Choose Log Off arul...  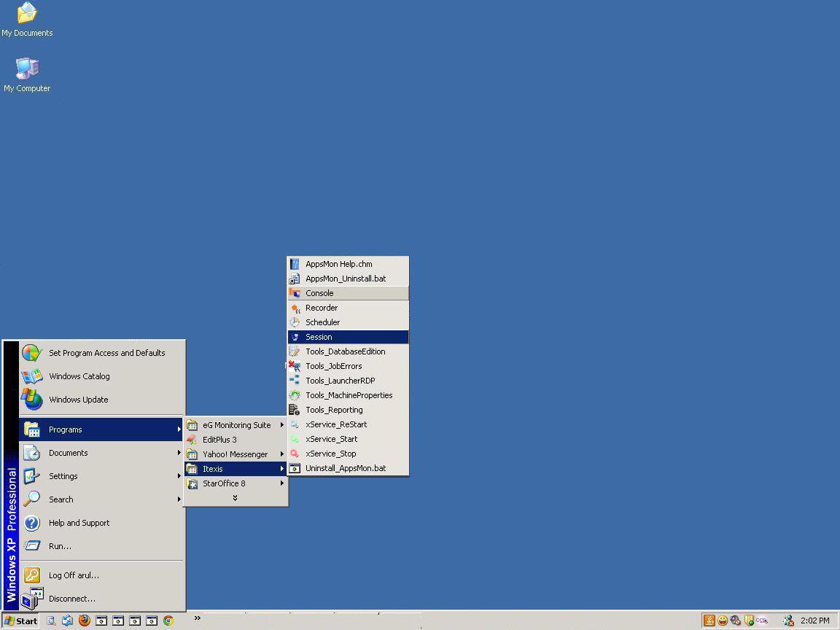coord(102,575)
